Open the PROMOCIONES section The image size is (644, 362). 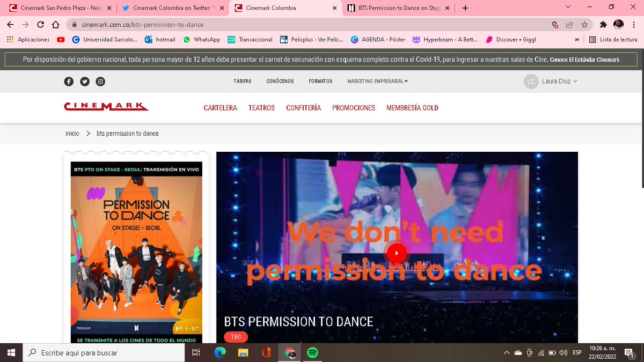[x=354, y=108]
